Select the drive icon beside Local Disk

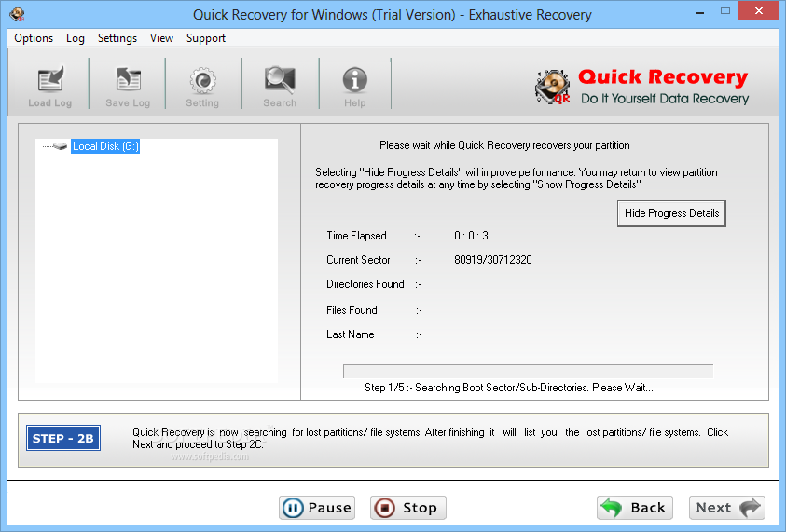click(61, 146)
